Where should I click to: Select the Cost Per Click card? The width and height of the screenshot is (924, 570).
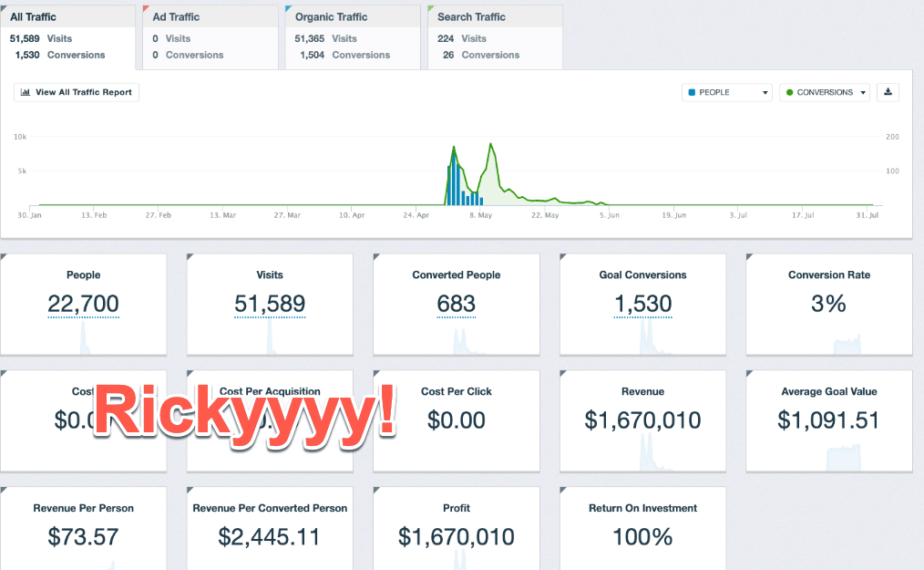pyautogui.click(x=457, y=420)
